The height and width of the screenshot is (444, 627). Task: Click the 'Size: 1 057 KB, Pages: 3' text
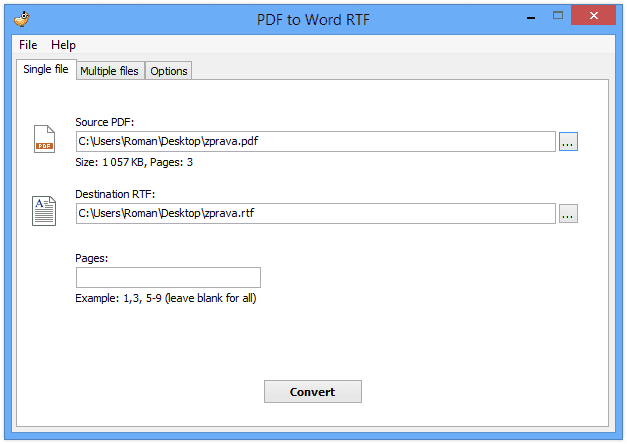(134, 162)
